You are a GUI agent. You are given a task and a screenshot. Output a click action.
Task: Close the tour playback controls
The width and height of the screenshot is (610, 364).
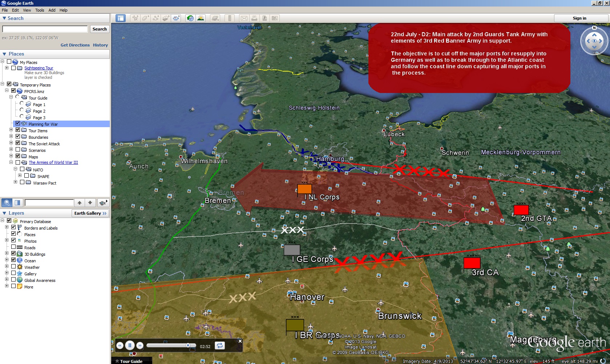point(240,341)
